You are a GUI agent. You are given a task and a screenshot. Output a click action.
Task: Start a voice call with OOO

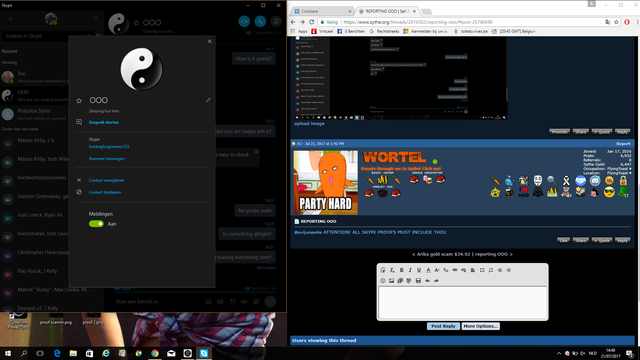pos(260,22)
